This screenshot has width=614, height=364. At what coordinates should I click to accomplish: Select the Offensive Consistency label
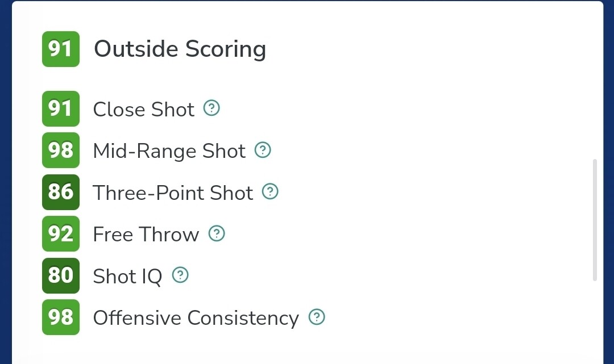[x=196, y=318]
